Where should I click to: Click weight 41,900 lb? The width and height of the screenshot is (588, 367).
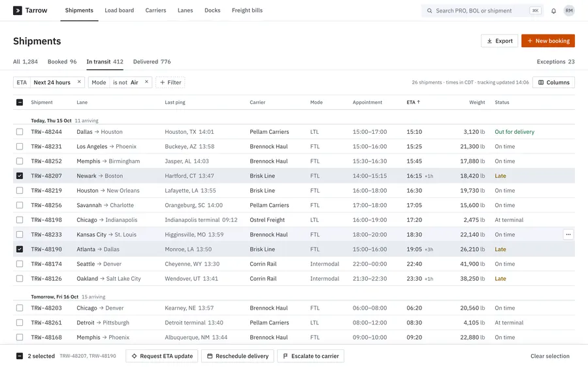coord(472,264)
